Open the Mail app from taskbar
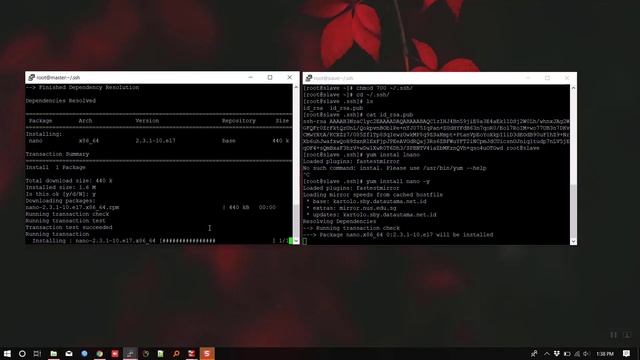This screenshot has height=360, width=640. pyautogui.click(x=69, y=353)
